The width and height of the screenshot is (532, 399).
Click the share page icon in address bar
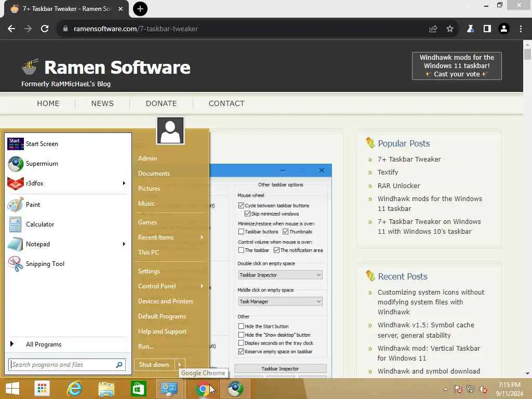433,29
